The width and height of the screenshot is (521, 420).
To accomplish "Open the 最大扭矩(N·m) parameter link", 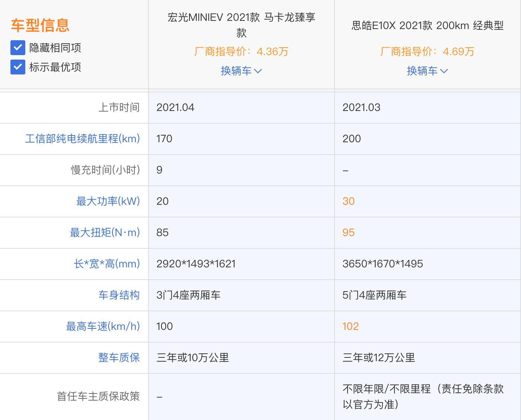I will 105,232.
